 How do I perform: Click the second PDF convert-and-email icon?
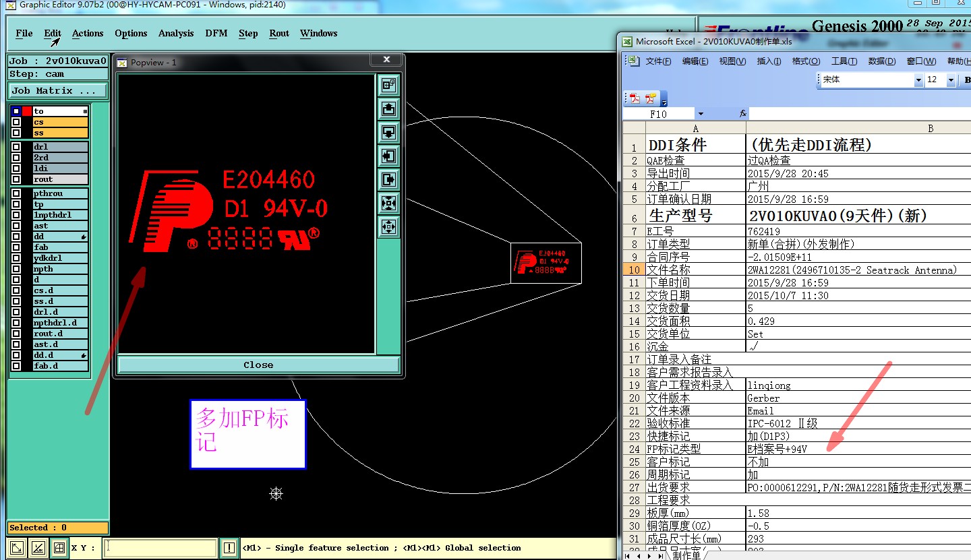(650, 98)
